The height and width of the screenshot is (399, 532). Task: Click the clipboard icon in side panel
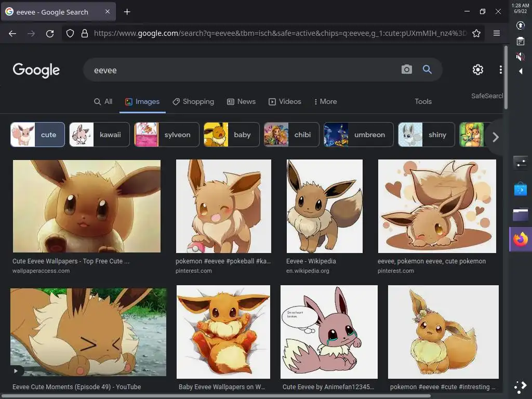pos(521,41)
